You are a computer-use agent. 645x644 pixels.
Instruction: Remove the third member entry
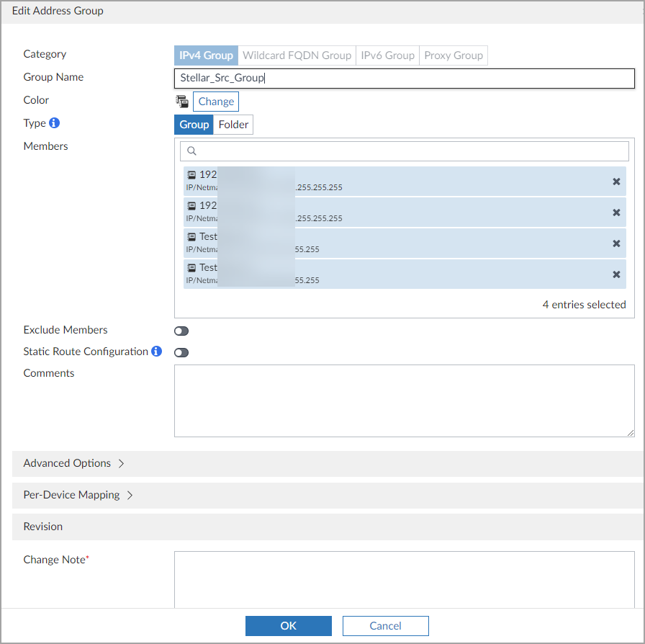click(616, 243)
